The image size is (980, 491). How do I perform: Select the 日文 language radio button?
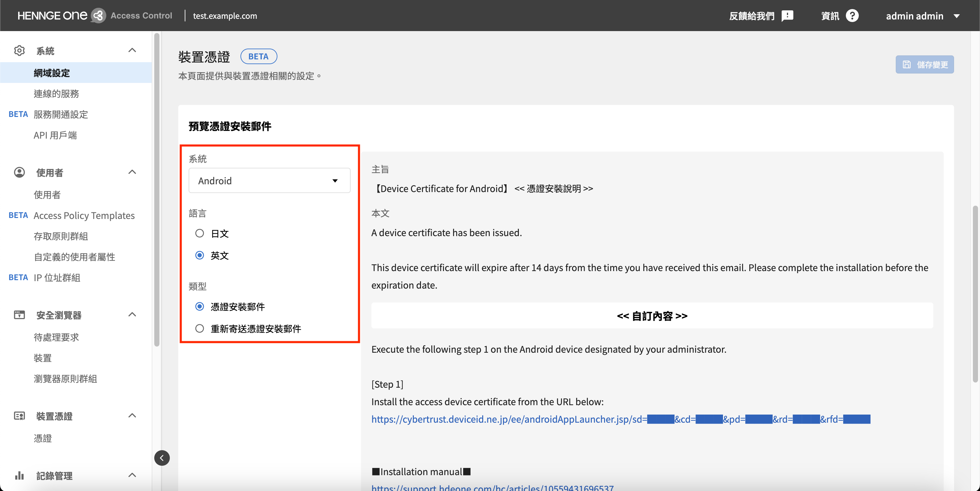coord(199,233)
